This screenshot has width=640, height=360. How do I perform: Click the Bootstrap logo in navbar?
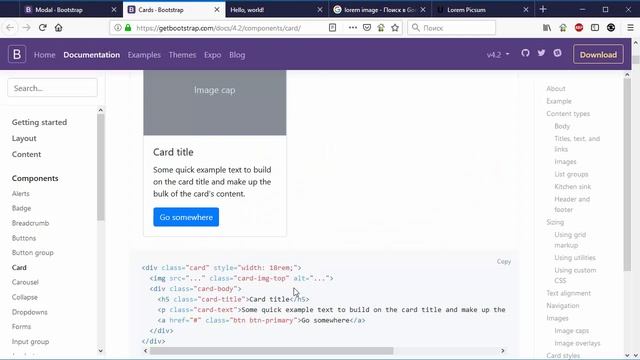pos(17,54)
